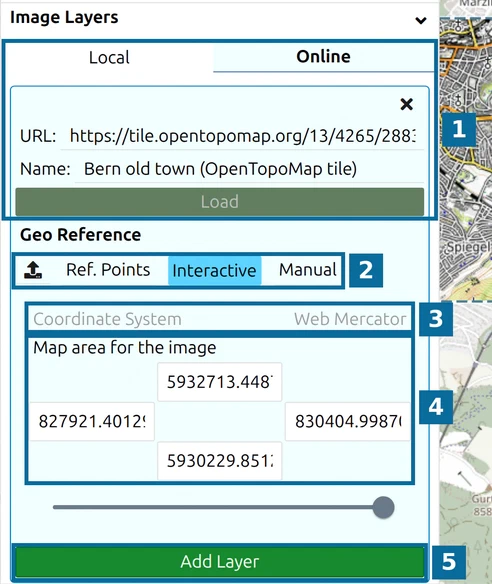Image resolution: width=492 pixels, height=584 pixels.
Task: Collapse the Image Layers panel chevron
Action: [420, 20]
